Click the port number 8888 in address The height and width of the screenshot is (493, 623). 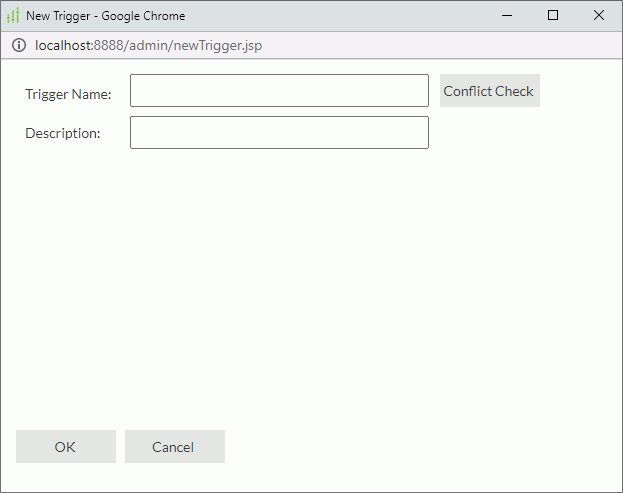click(108, 46)
